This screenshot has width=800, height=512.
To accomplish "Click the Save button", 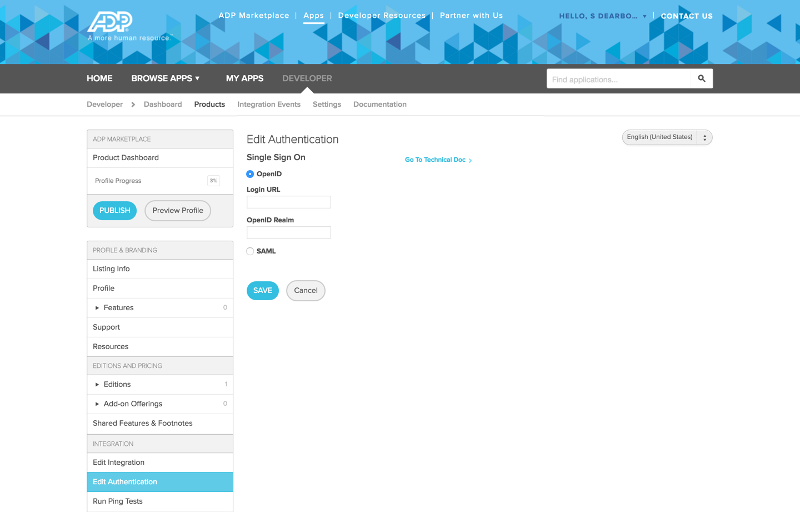I will click(x=263, y=290).
